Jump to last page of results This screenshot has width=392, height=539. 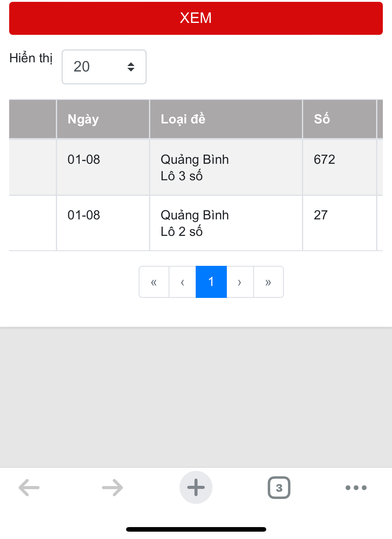tap(268, 282)
